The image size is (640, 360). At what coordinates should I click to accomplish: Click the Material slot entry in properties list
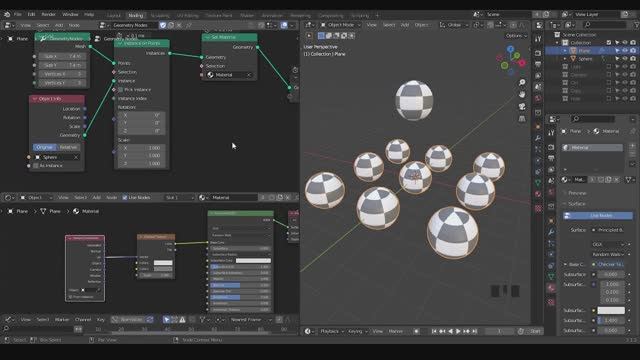pyautogui.click(x=593, y=148)
